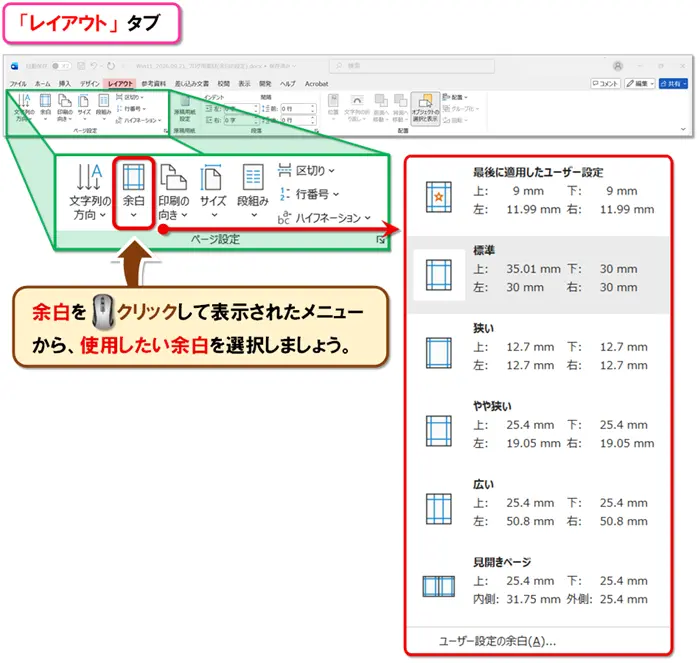Expand 行番号 line numbers dropdown in enlarged callout

[x=308, y=194]
